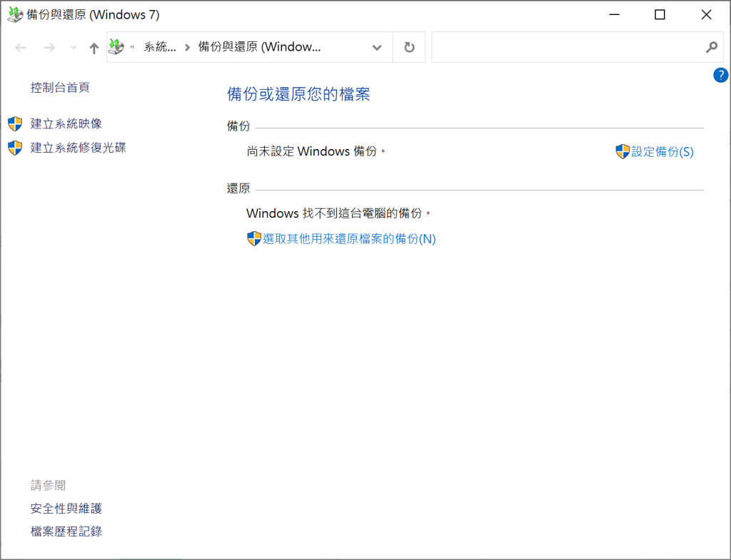
Task: Click the title bar Backup and Restore icon
Action: click(x=14, y=14)
